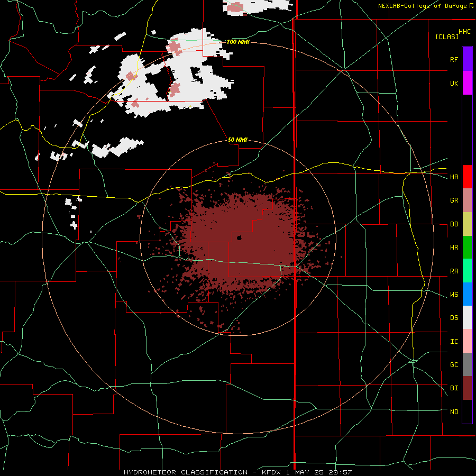Click the 50 NMI range ring label
The image size is (476, 476).
(x=237, y=140)
